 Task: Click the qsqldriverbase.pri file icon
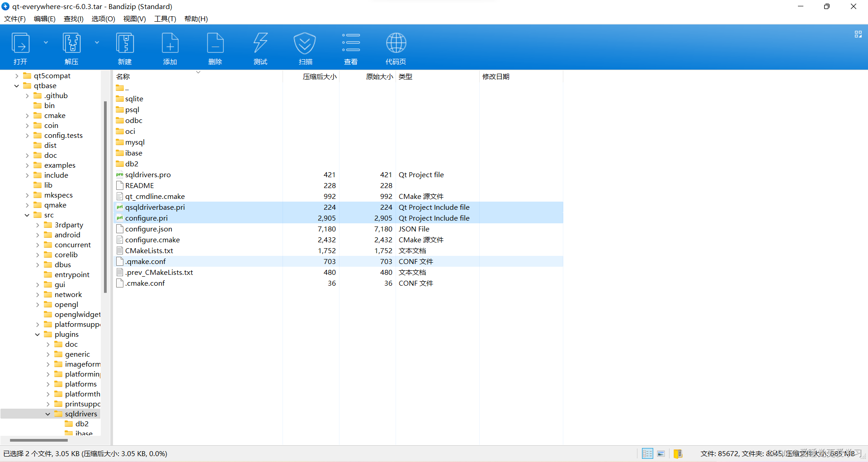pyautogui.click(x=120, y=207)
